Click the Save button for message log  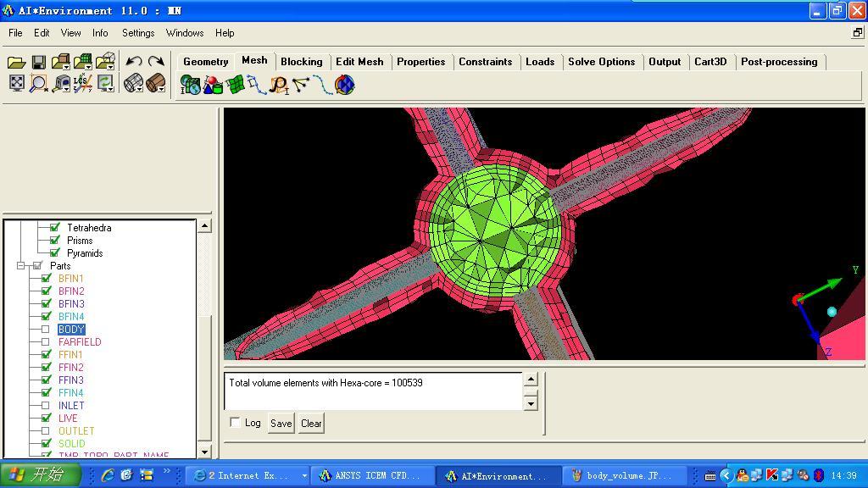coord(281,424)
